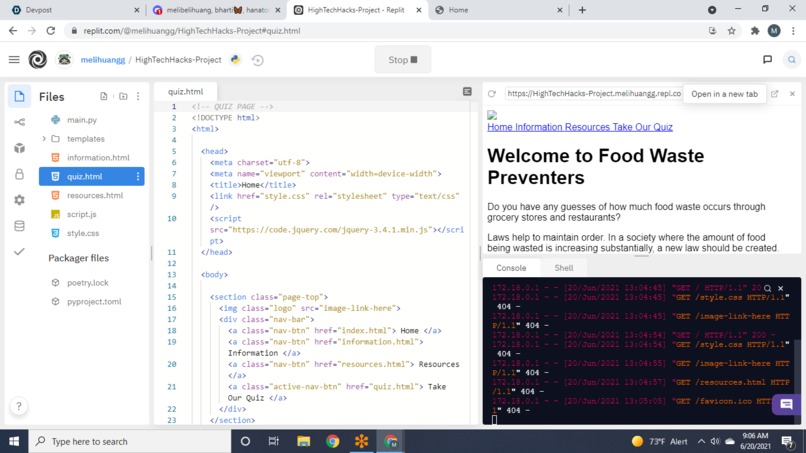Screen dimensions: 806x453
Task: Switch to the Devpost browser tab
Action: (74, 10)
